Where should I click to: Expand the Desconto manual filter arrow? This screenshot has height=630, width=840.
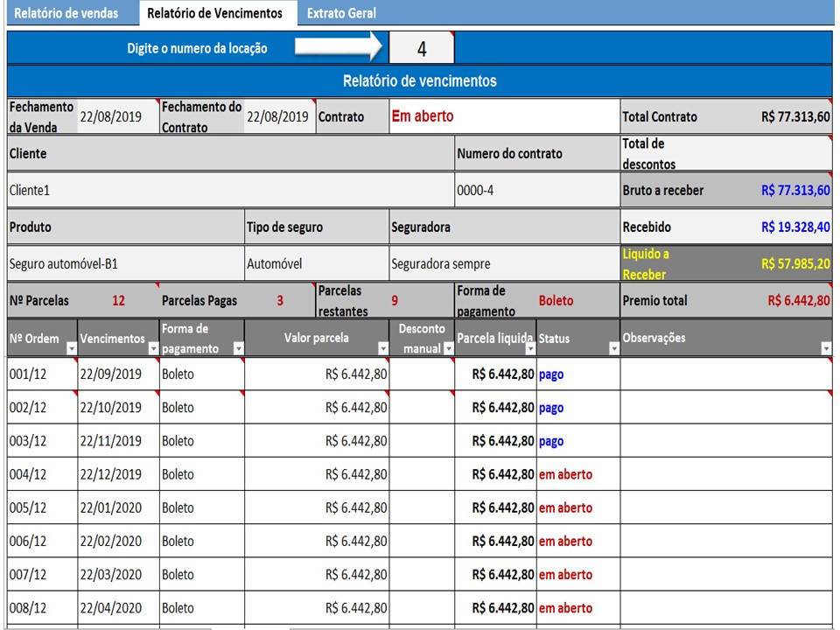(x=449, y=348)
